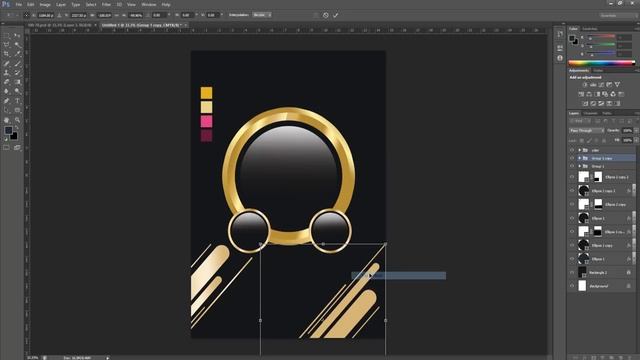Pick a color from the spectrum ramp
640x360 pixels.
click(x=602, y=63)
